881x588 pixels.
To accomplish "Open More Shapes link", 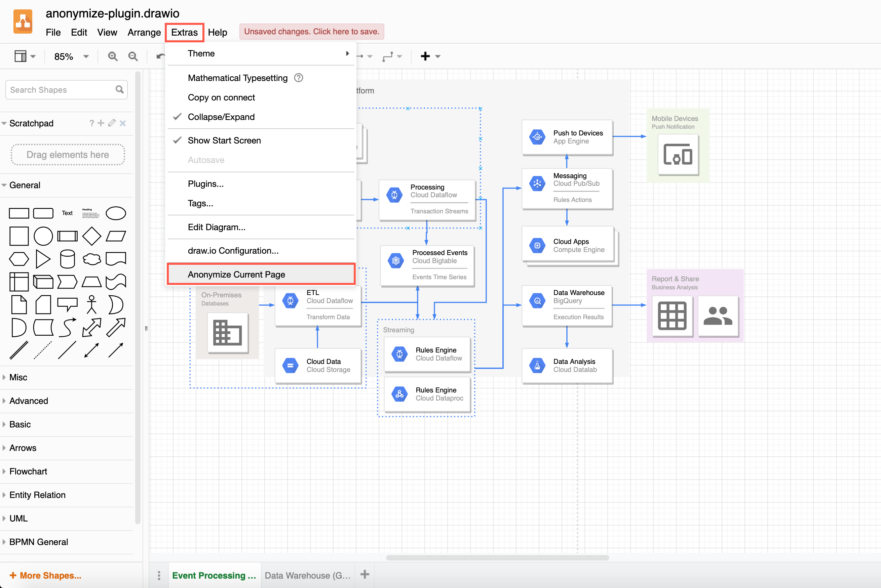I will click(45, 575).
